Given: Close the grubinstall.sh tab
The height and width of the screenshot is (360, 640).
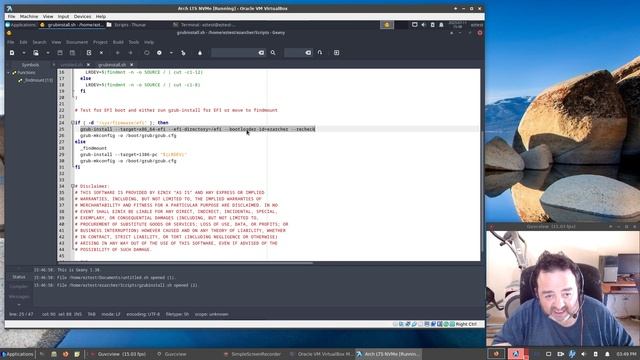Looking at the screenshot, I should [131, 65].
